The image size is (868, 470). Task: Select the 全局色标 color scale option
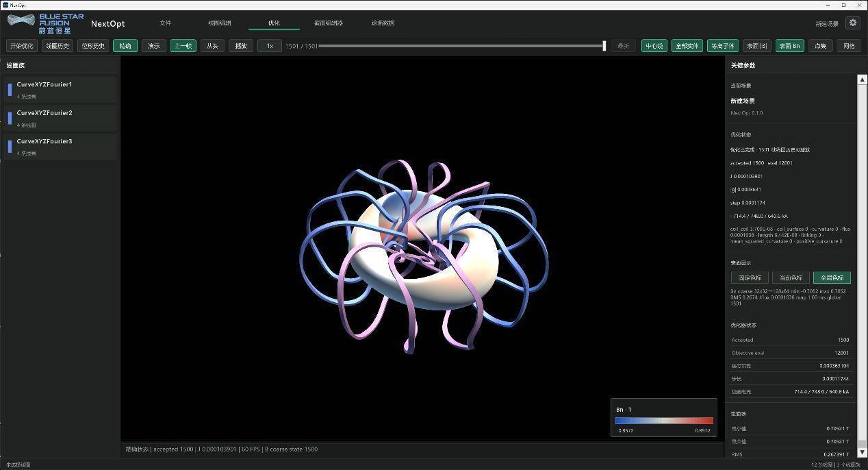coord(832,277)
